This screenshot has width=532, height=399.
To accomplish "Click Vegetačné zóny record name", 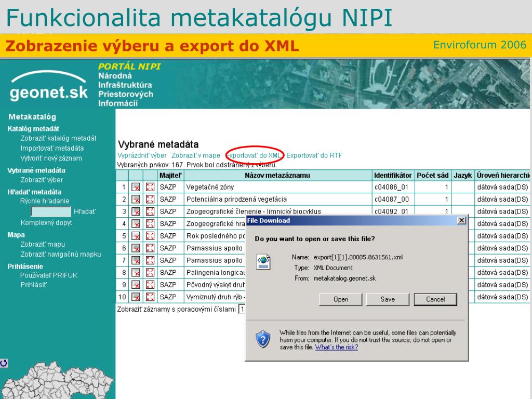I will tap(210, 187).
